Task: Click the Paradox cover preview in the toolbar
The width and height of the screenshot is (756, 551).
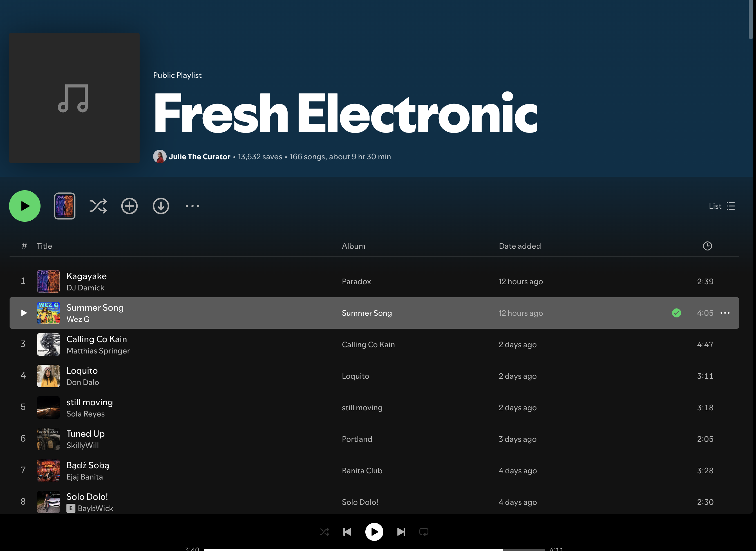Action: pos(65,206)
